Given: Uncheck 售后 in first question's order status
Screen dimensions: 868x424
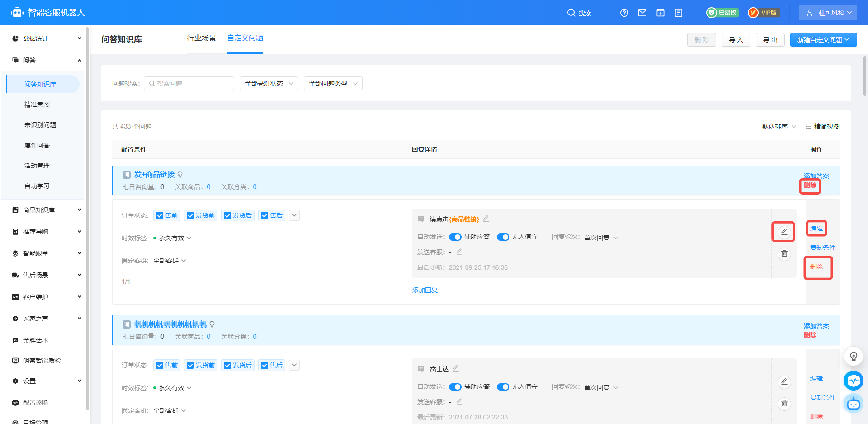Looking at the screenshot, I should pos(264,215).
